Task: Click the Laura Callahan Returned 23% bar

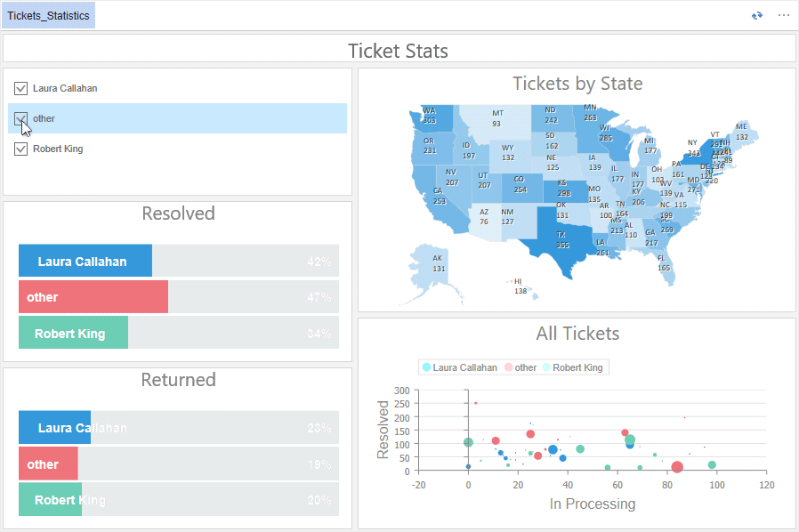Action: (54, 427)
